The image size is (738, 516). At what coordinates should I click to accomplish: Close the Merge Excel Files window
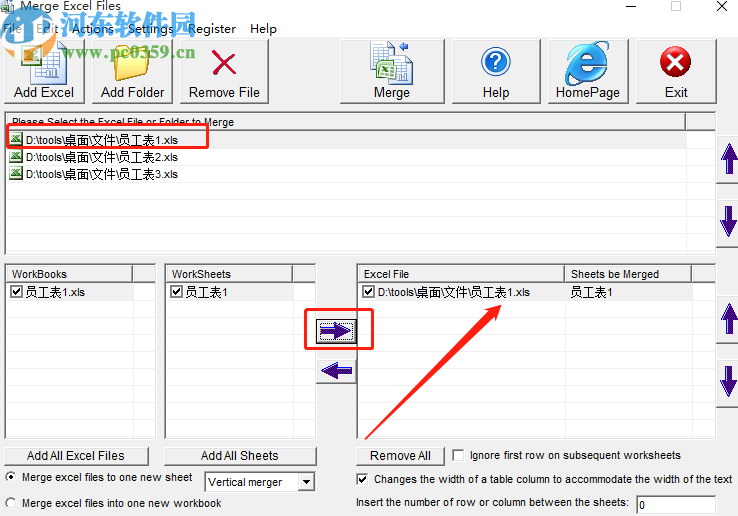coord(722,6)
